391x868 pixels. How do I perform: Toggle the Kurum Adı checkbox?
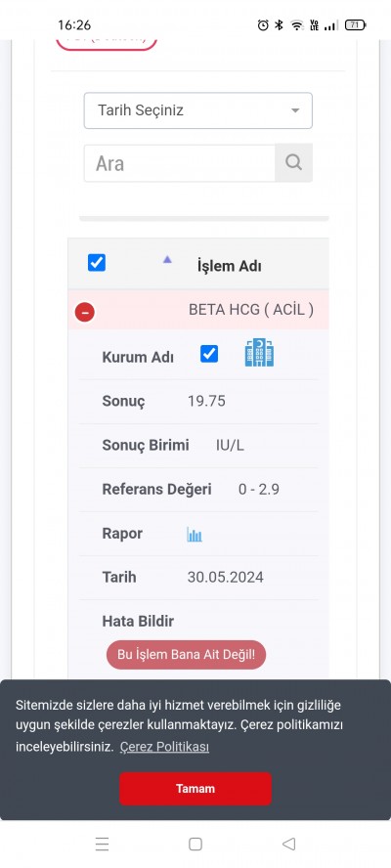click(209, 354)
